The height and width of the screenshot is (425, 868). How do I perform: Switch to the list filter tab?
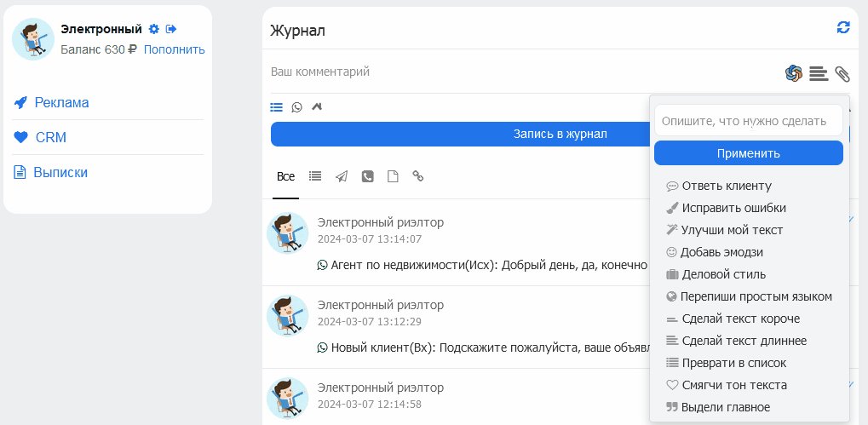pyautogui.click(x=315, y=176)
